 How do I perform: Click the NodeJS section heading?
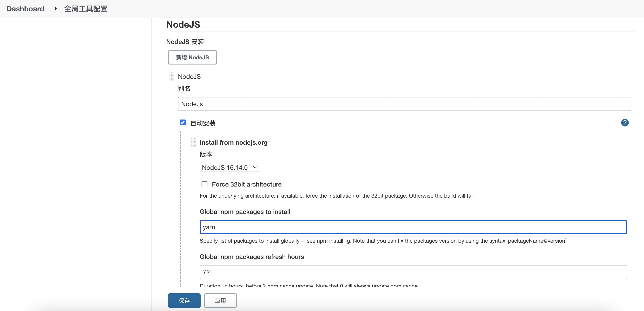pyautogui.click(x=183, y=24)
